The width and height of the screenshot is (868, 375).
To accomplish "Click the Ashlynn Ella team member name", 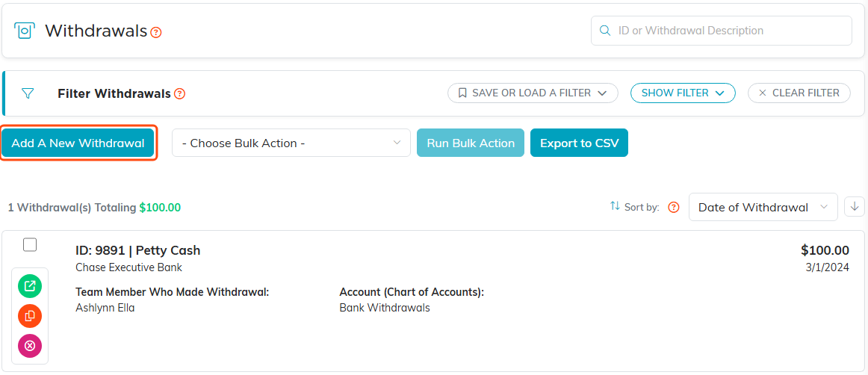I will [105, 308].
